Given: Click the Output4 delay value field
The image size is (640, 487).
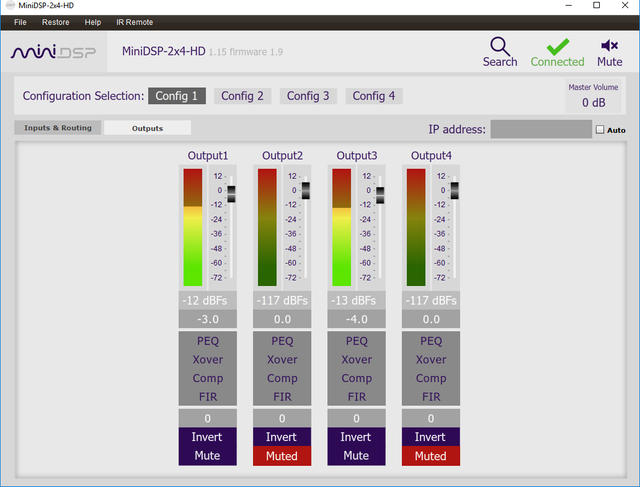Looking at the screenshot, I should (431, 418).
